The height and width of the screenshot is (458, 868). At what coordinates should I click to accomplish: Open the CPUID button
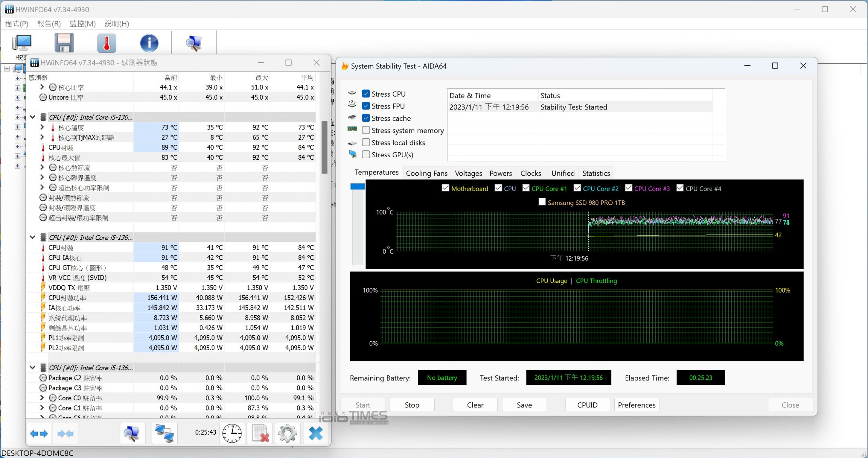click(x=587, y=405)
